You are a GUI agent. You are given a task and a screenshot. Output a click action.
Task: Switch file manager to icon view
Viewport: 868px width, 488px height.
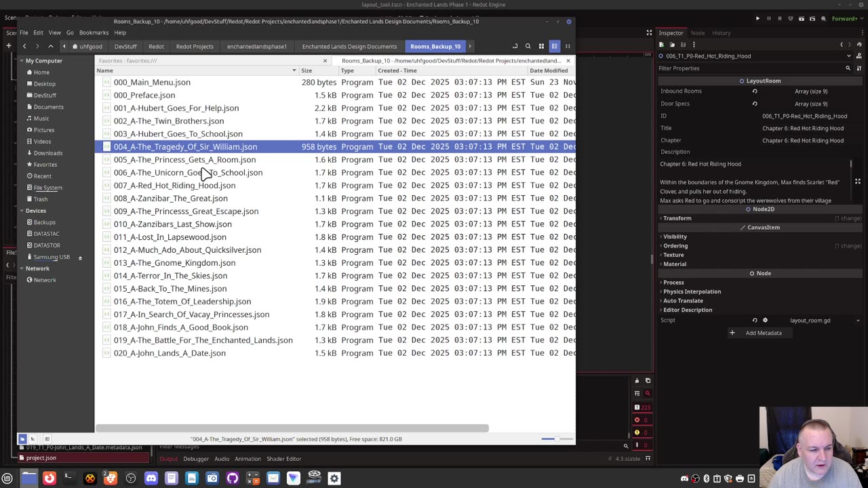(x=541, y=46)
